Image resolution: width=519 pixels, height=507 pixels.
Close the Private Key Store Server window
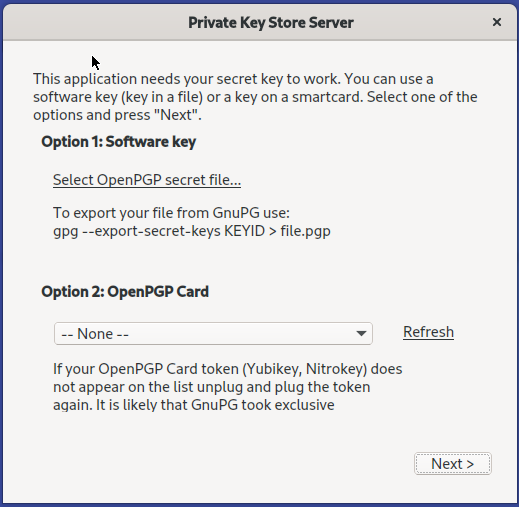[497, 22]
